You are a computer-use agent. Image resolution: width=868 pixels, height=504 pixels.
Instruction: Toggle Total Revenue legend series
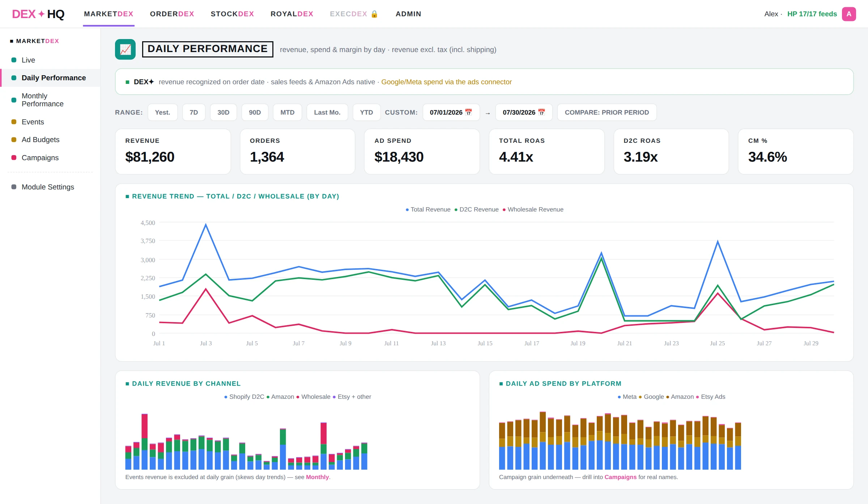click(x=428, y=209)
